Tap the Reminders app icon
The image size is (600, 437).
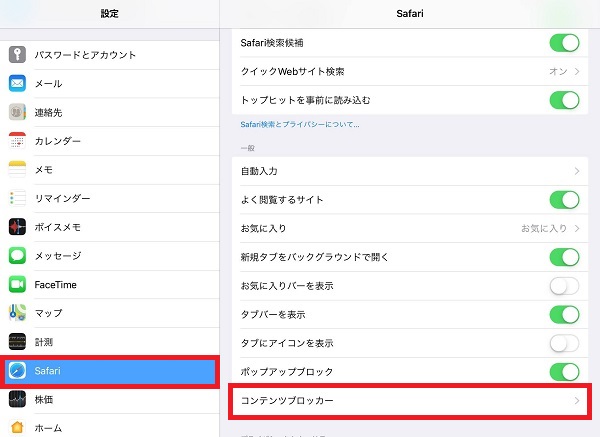coord(17,198)
